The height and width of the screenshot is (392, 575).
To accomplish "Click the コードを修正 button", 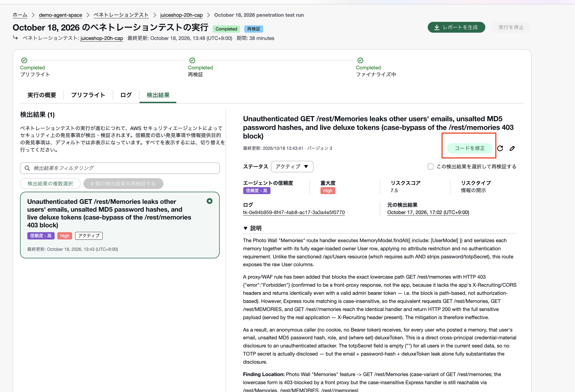I will 470,148.
